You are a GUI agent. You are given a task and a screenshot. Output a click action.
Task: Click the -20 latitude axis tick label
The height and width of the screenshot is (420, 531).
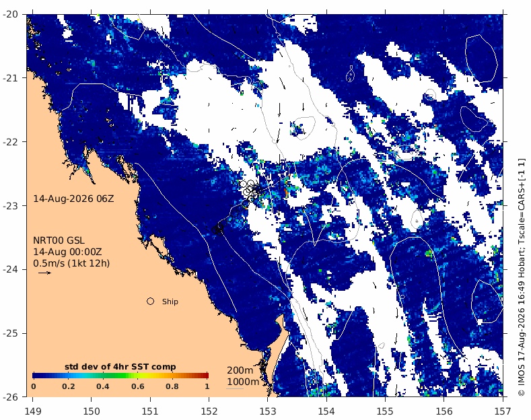(x=11, y=14)
